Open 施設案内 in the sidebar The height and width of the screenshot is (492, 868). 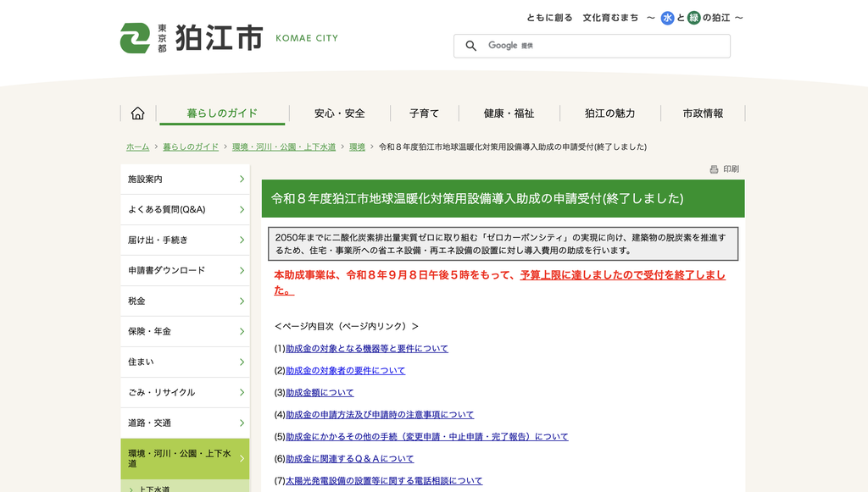pyautogui.click(x=185, y=180)
